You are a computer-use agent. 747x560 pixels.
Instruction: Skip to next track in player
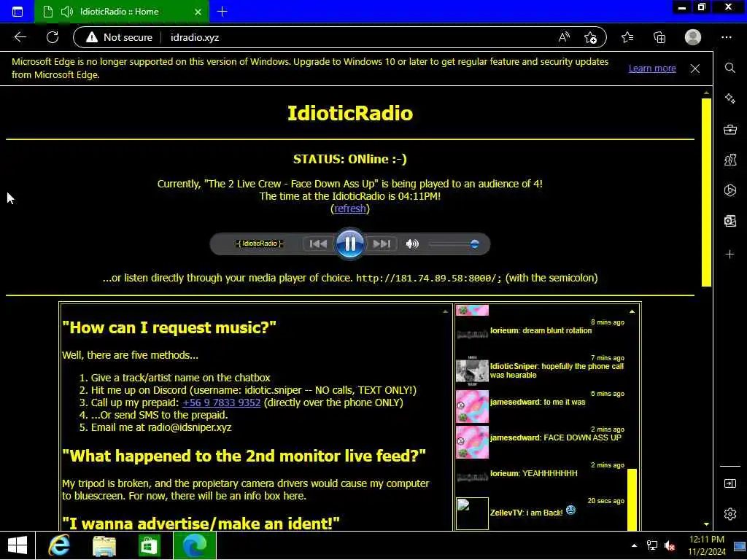tap(382, 244)
